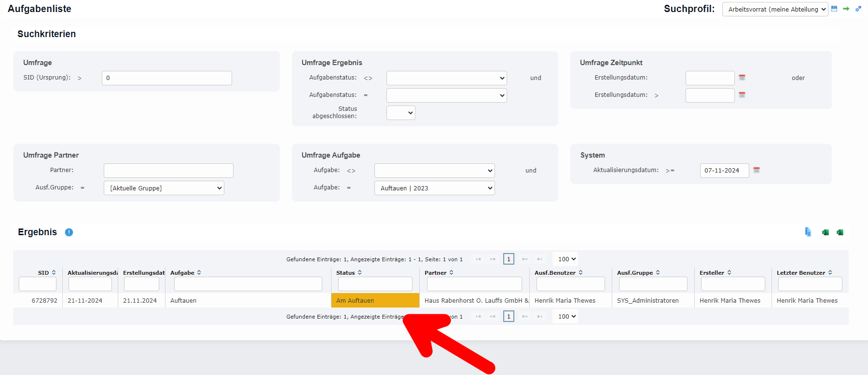This screenshot has height=375, width=868.
Task: Click the blue document export icon
Action: click(x=808, y=232)
